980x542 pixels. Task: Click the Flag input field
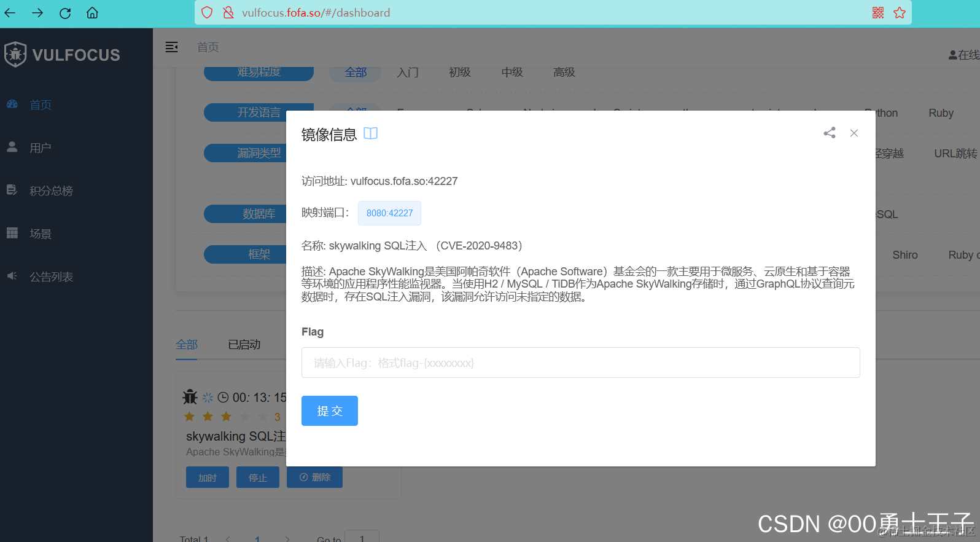pos(580,363)
